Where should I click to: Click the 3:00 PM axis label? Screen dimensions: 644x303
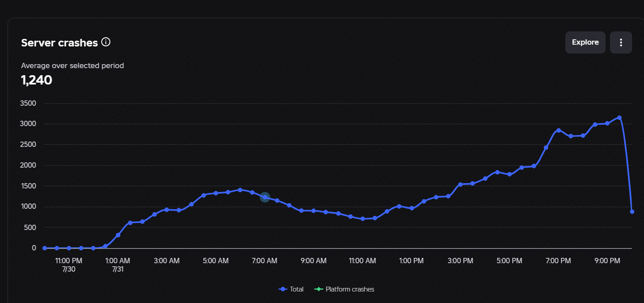pyautogui.click(x=460, y=261)
